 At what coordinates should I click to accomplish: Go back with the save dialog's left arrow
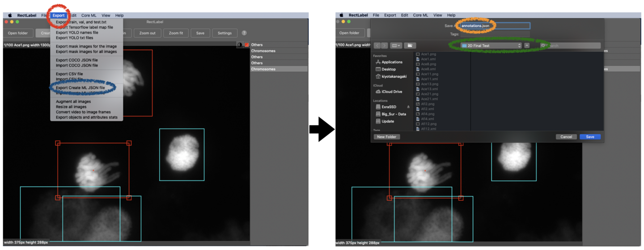[x=377, y=46]
